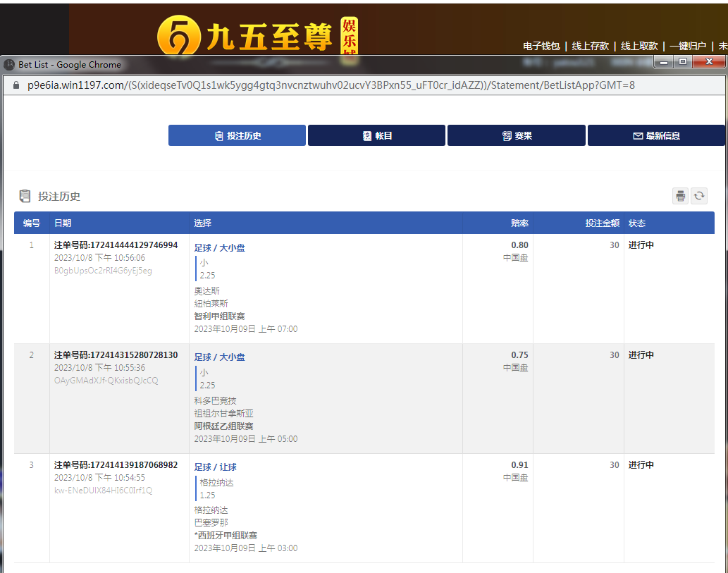The image size is (728, 573).
Task: Click the refresh icon above the table
Action: (x=699, y=196)
